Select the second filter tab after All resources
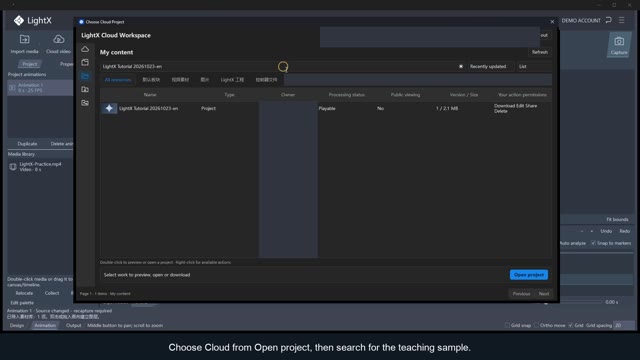 click(151, 80)
